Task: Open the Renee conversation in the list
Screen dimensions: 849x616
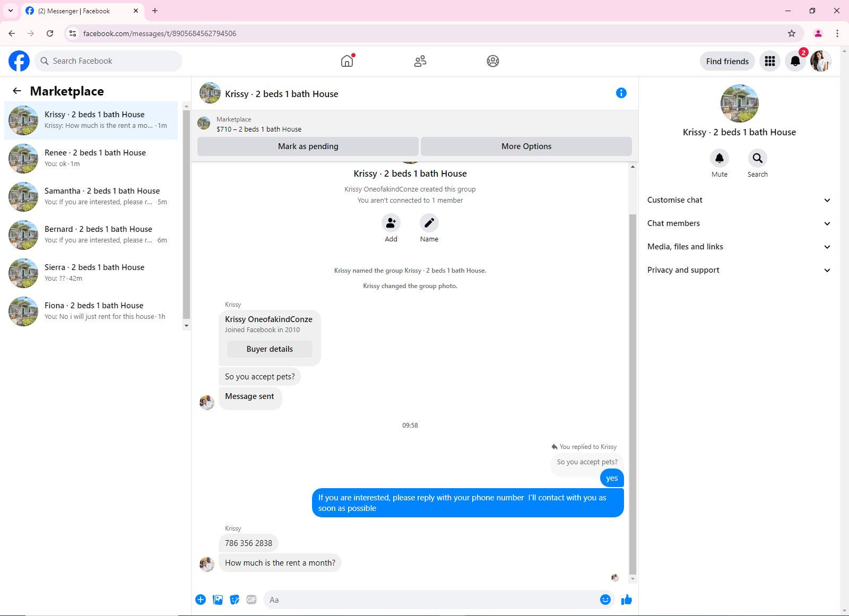Action: click(91, 159)
